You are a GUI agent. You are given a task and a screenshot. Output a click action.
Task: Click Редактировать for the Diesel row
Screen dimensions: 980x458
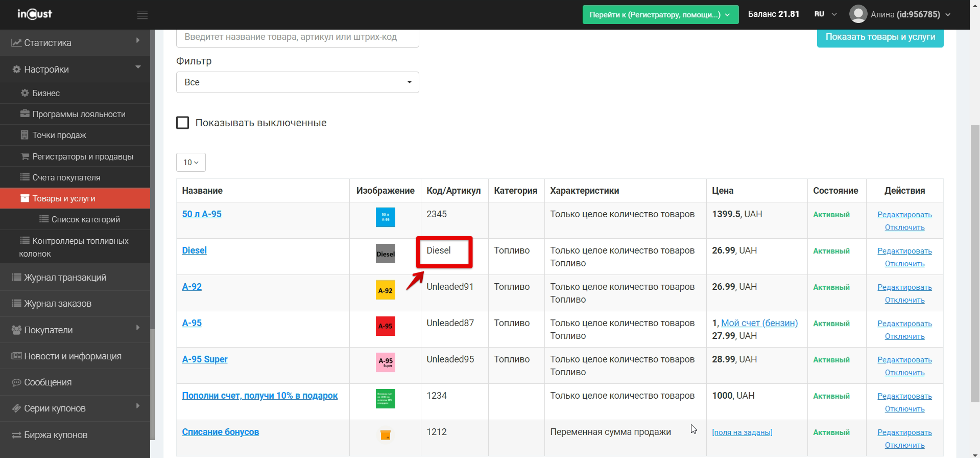(904, 251)
